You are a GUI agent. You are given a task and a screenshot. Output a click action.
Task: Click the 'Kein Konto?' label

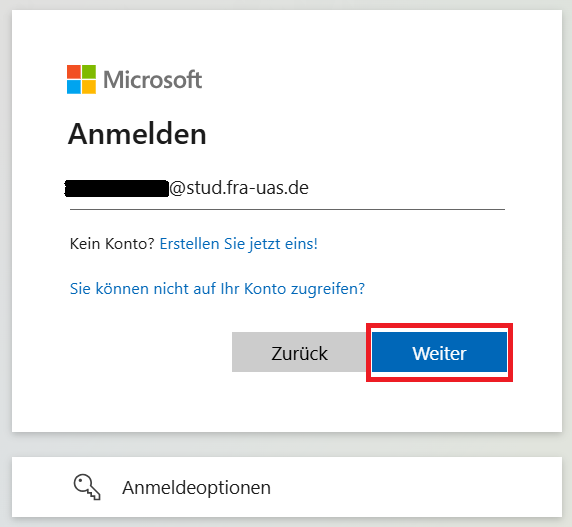pos(112,244)
